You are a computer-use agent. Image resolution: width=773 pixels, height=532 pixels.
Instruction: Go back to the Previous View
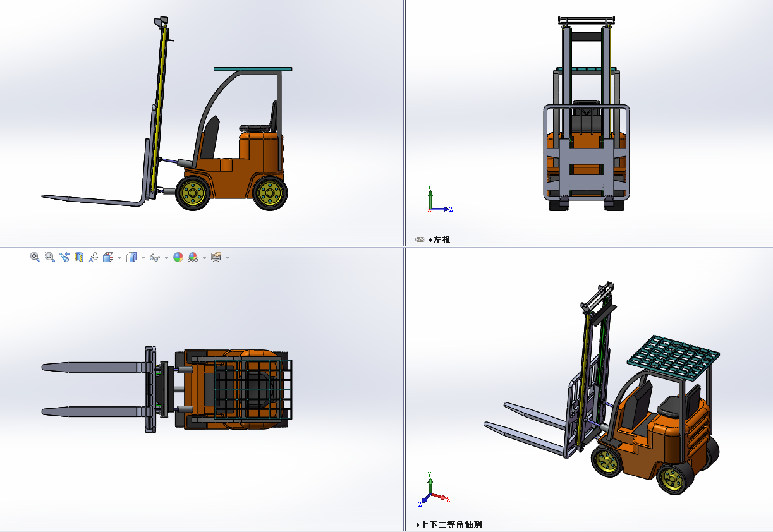tap(64, 257)
